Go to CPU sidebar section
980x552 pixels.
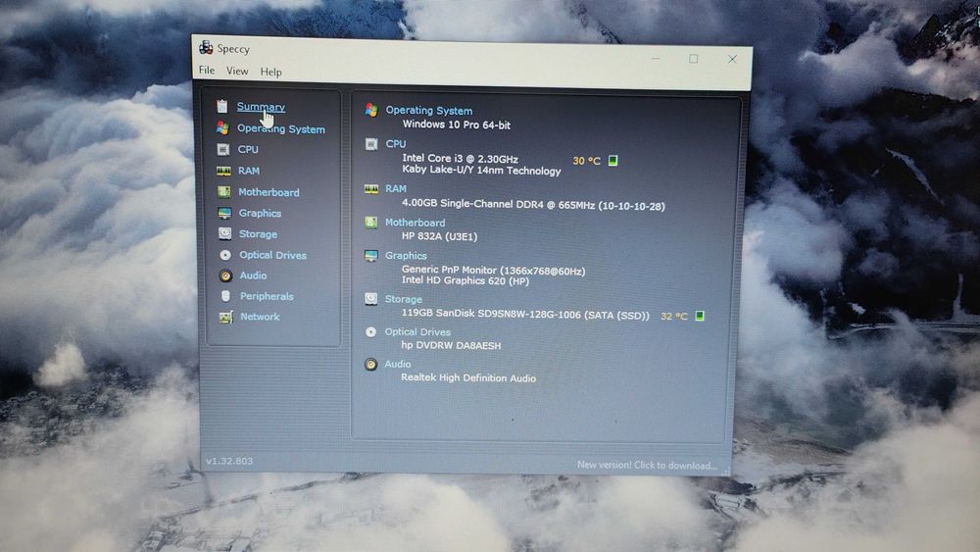(x=248, y=149)
